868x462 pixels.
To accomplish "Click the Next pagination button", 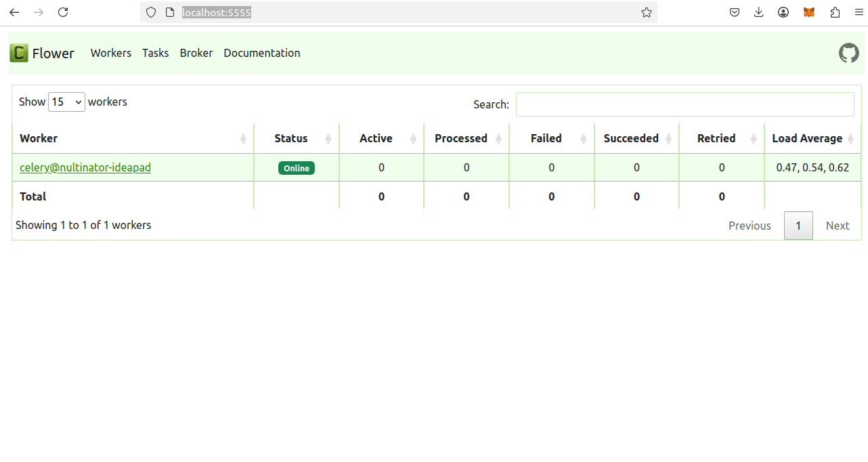I will (x=838, y=226).
